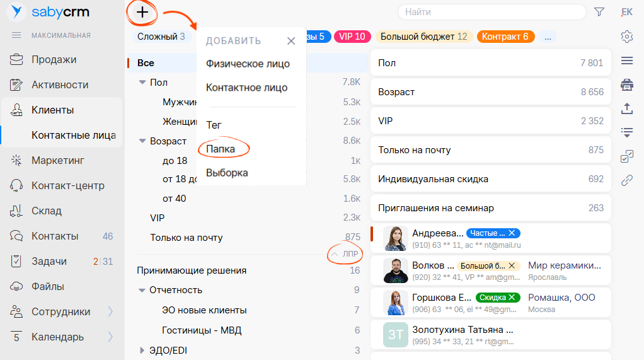Screen dimensions: 644x360
Task: Open the filter funnel icon
Action: coord(599,12)
